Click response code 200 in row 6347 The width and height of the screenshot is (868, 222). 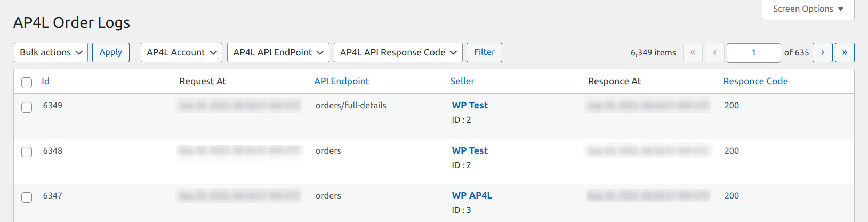[x=732, y=195]
